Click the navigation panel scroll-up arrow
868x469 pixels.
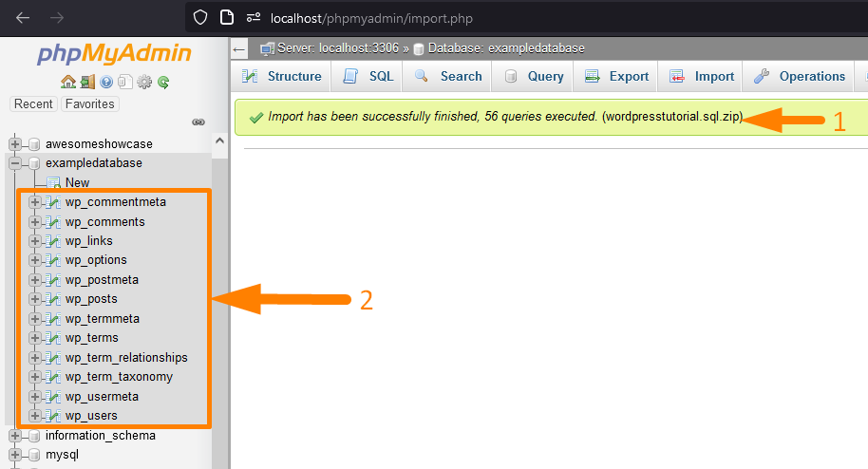point(219,141)
